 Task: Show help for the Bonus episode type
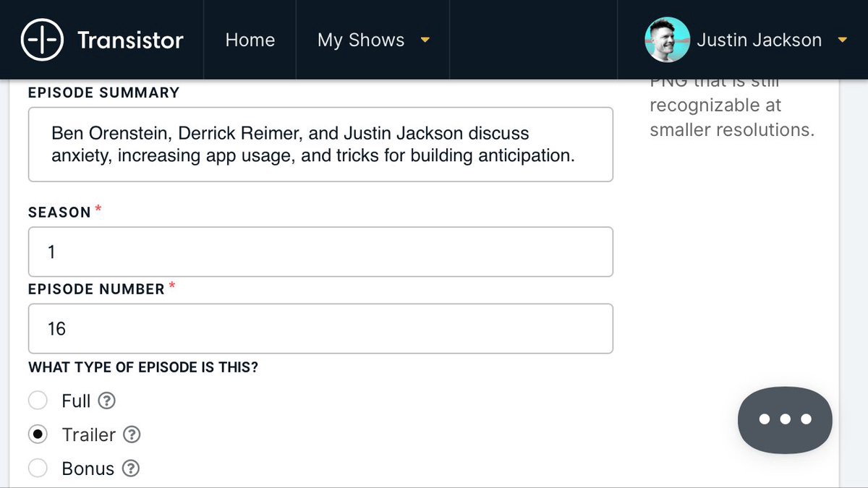[130, 468]
